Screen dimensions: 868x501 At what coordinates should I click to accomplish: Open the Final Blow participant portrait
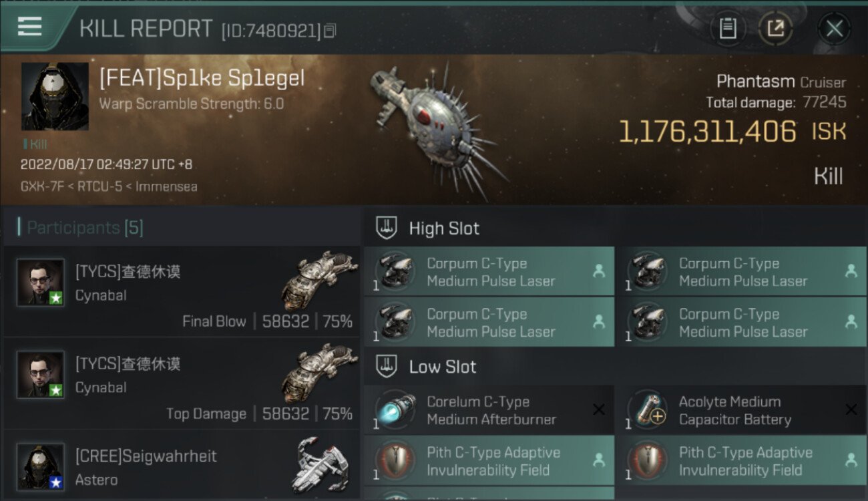click(41, 283)
